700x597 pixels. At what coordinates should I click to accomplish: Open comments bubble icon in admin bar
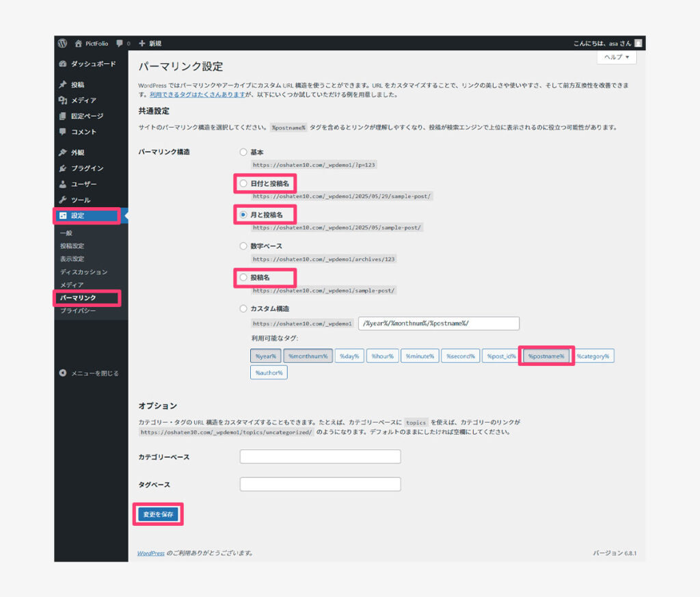point(120,43)
